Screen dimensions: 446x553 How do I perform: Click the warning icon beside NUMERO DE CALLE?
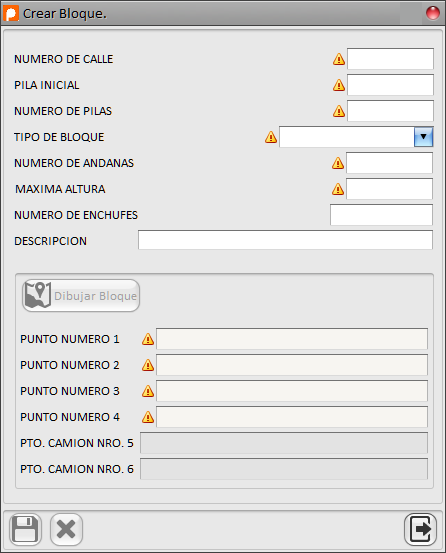coord(339,59)
